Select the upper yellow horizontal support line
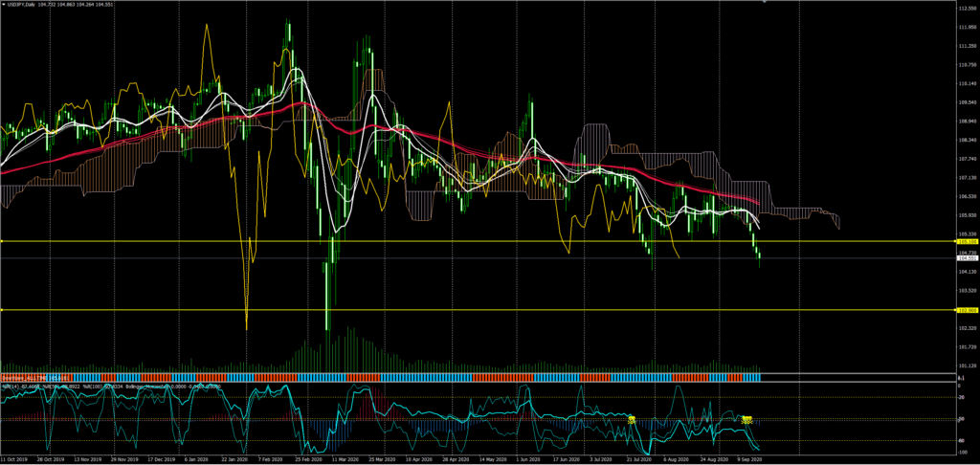The image size is (980, 465). [479, 242]
